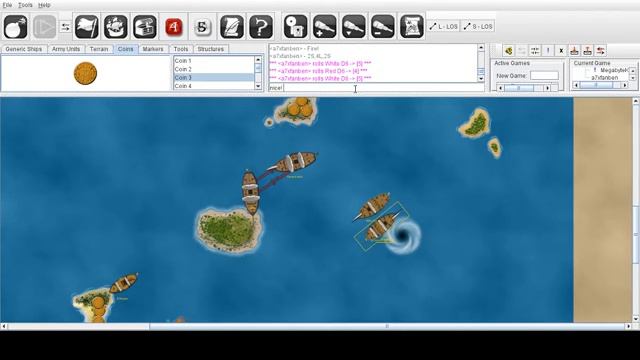The height and width of the screenshot is (360, 640).
Task: Switch to the Structures tab
Action: [x=211, y=49]
